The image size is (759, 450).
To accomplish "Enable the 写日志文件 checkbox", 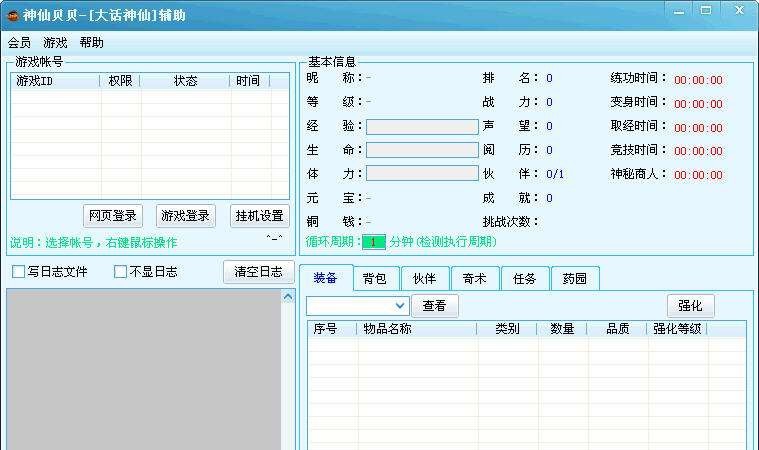I will click(18, 271).
